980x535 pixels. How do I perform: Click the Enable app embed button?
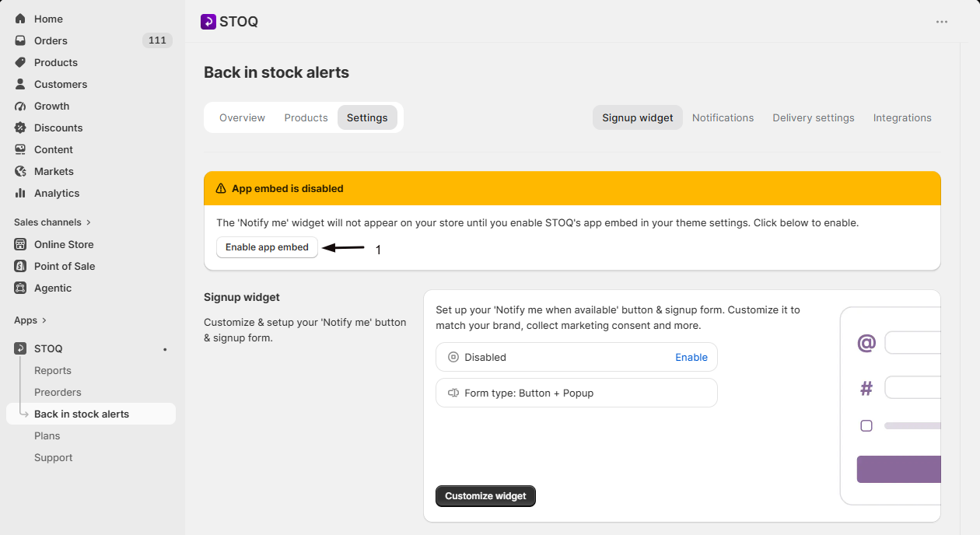click(267, 247)
